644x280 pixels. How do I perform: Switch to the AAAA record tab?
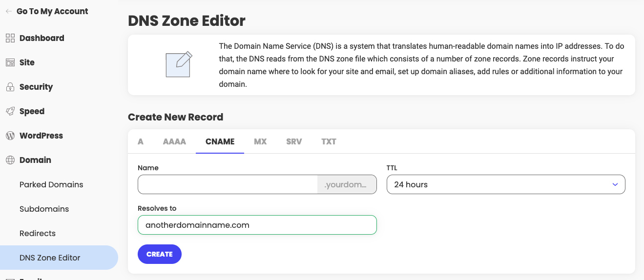pos(174,141)
